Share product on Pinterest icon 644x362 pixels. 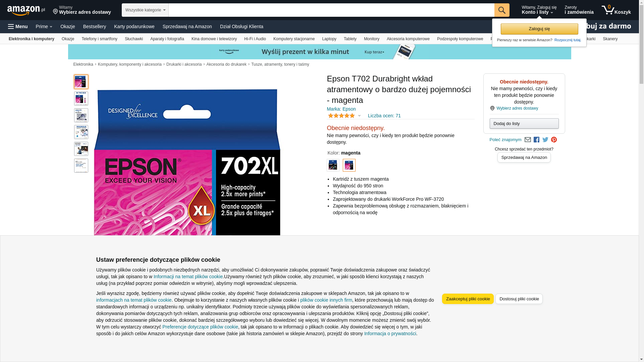(554, 140)
